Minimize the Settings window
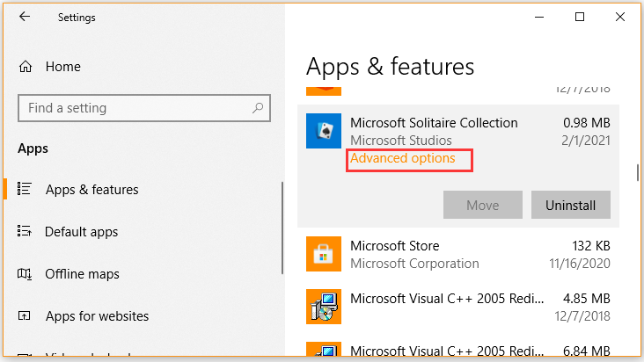The height and width of the screenshot is (362, 644). tap(539, 17)
